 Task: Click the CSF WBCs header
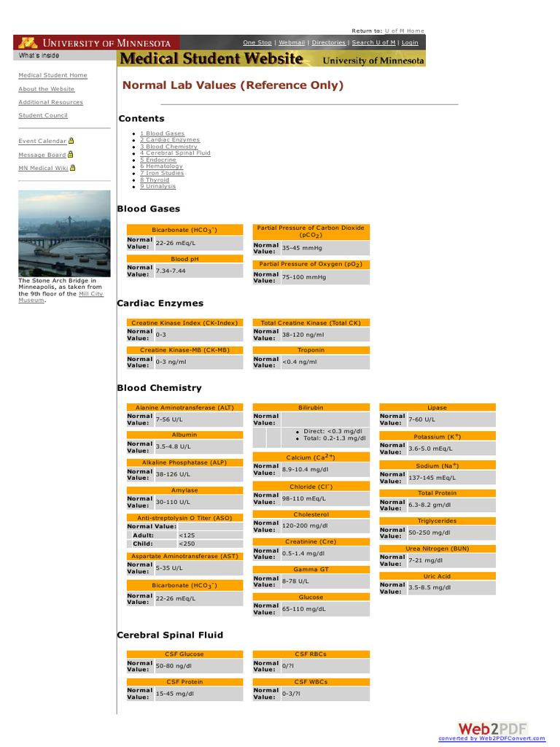(311, 682)
